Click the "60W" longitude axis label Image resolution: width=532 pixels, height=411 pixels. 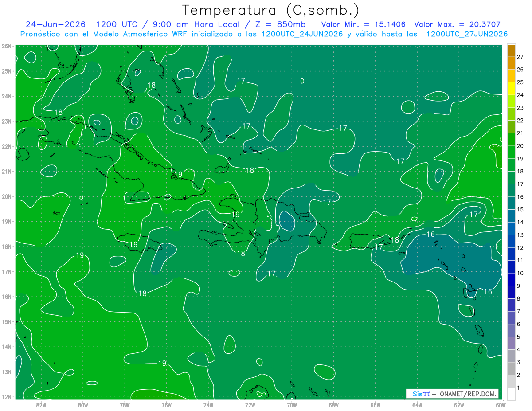(501, 405)
